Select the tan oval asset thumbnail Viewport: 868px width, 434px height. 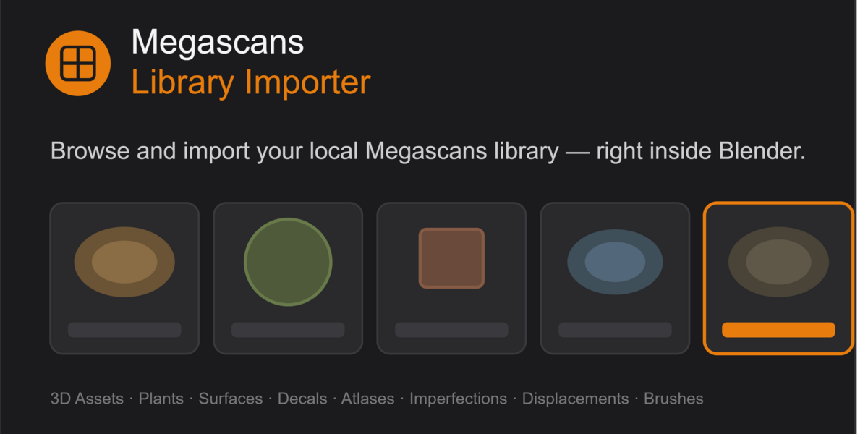(124, 262)
